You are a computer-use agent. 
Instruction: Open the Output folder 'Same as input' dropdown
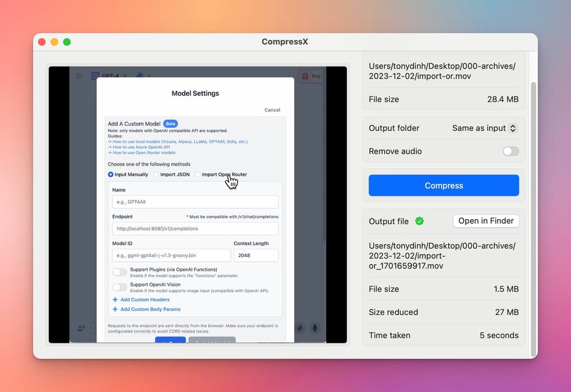485,128
